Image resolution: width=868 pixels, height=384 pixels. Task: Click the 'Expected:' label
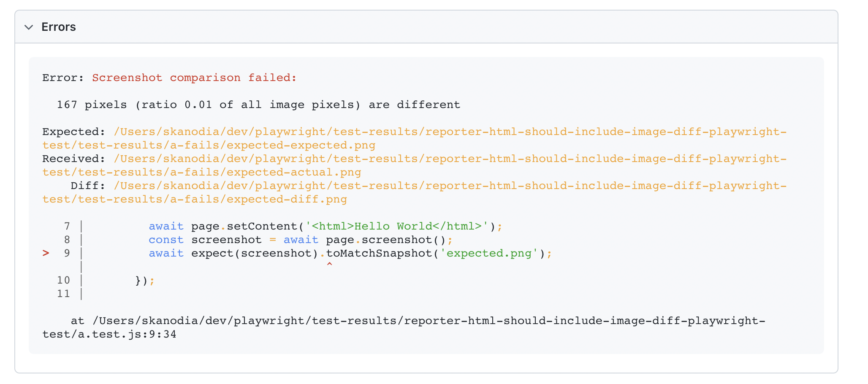click(x=74, y=132)
